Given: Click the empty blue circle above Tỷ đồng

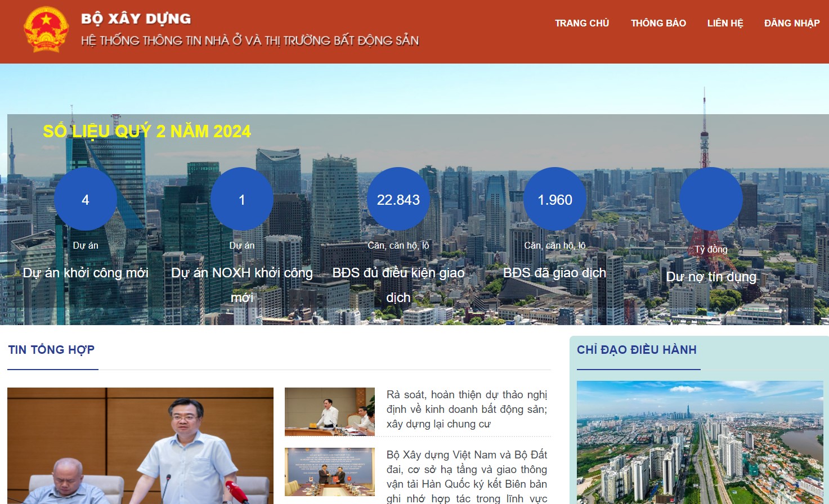Looking at the screenshot, I should [x=711, y=199].
